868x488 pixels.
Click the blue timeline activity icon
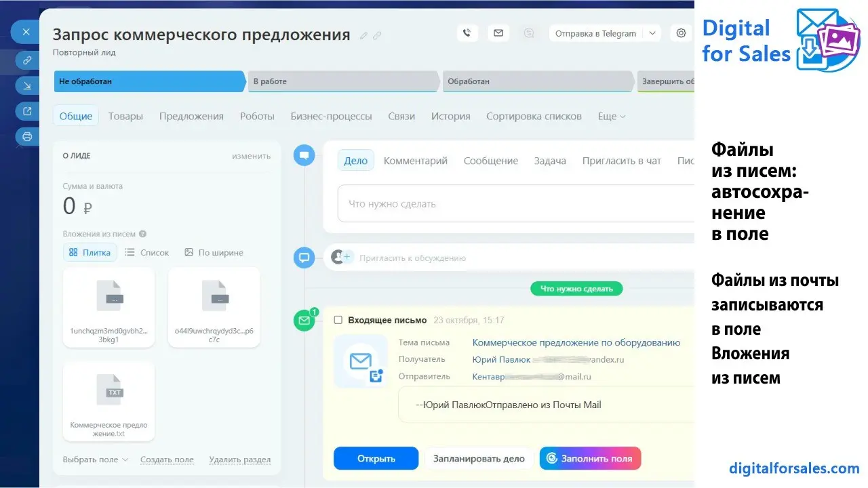pos(304,155)
